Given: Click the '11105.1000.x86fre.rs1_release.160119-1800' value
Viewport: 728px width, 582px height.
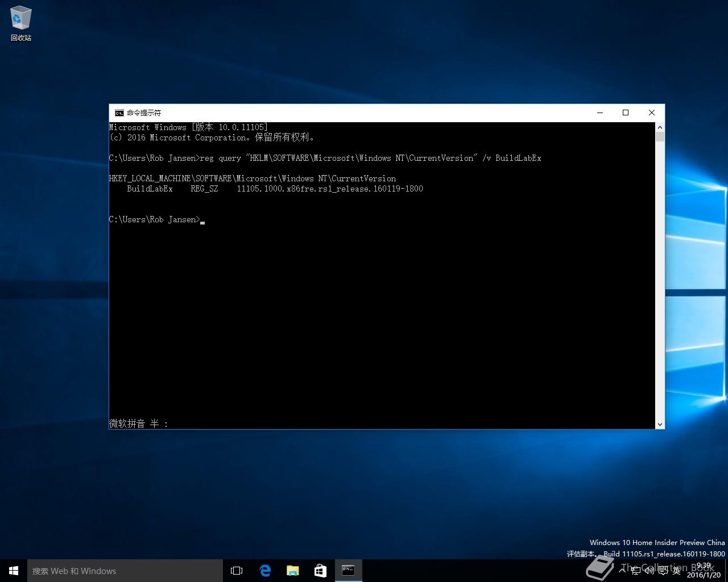Looking at the screenshot, I should tap(330, 189).
